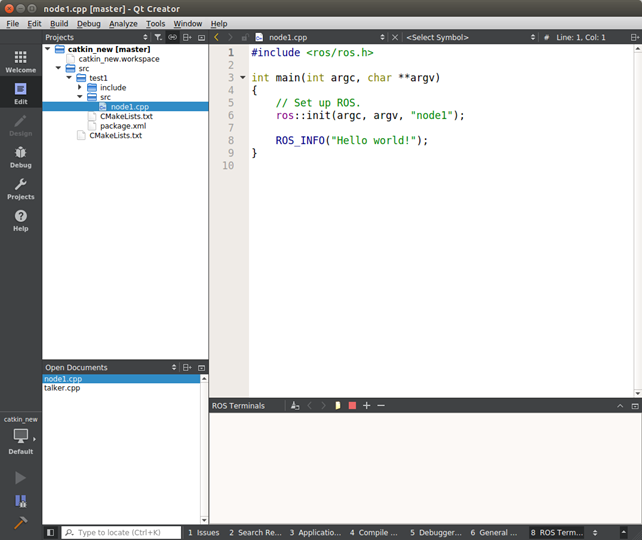Close the ROS Terminals output pane
The height and width of the screenshot is (540, 642).
coord(635,406)
